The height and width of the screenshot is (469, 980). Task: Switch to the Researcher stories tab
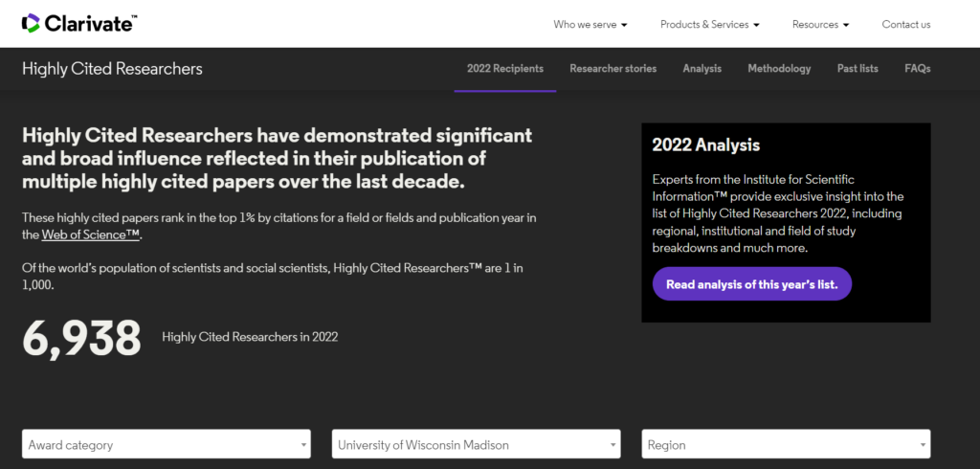point(613,69)
